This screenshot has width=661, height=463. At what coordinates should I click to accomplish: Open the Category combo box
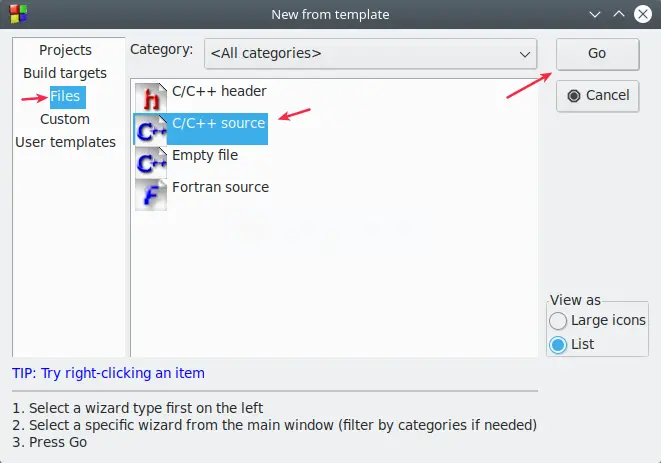tap(370, 53)
